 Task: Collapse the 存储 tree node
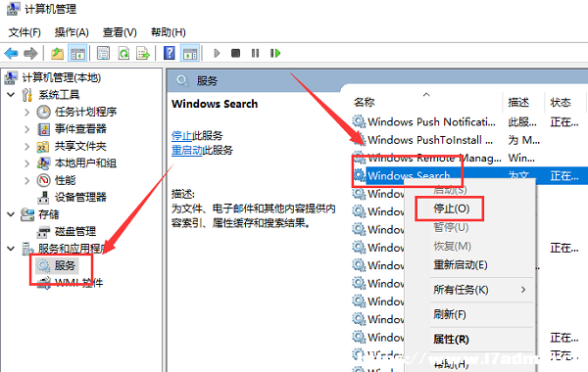[x=11, y=214]
